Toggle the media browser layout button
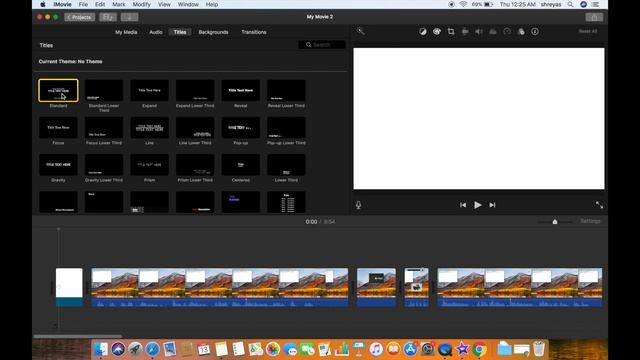 108,17
